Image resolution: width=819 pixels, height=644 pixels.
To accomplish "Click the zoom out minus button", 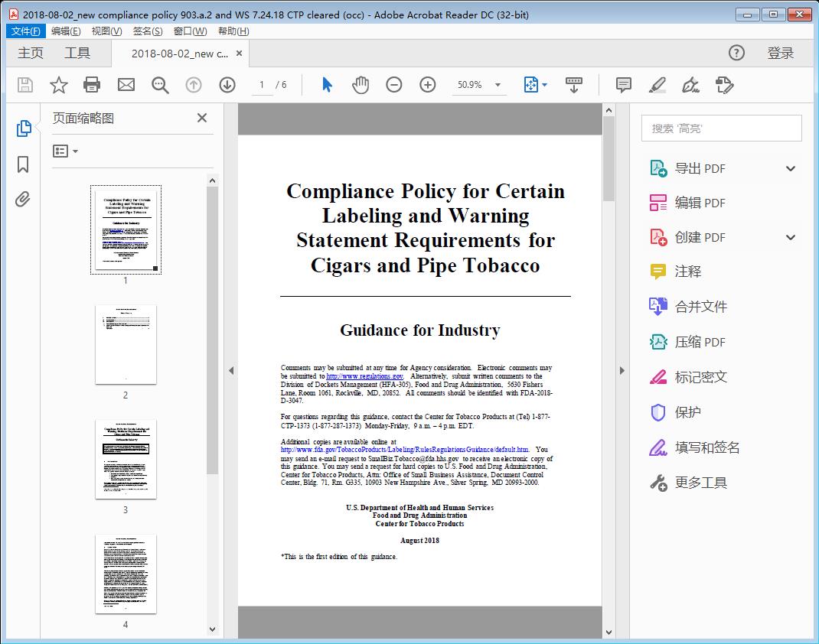I will click(394, 85).
